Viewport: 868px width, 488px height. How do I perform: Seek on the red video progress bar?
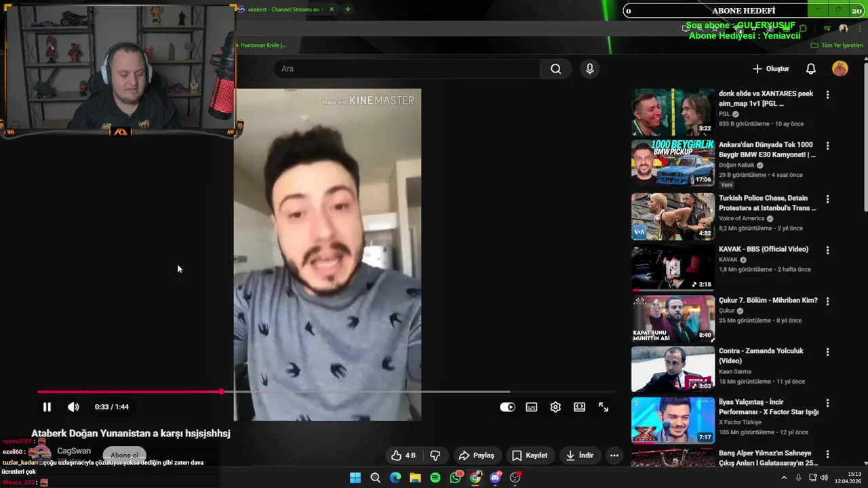coord(327,392)
